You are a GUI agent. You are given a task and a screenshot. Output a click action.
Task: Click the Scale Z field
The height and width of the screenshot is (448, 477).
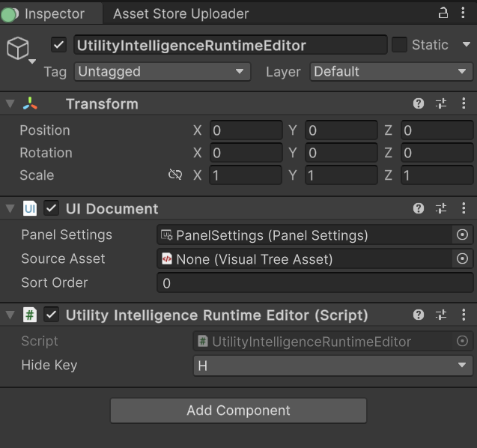tap(437, 175)
